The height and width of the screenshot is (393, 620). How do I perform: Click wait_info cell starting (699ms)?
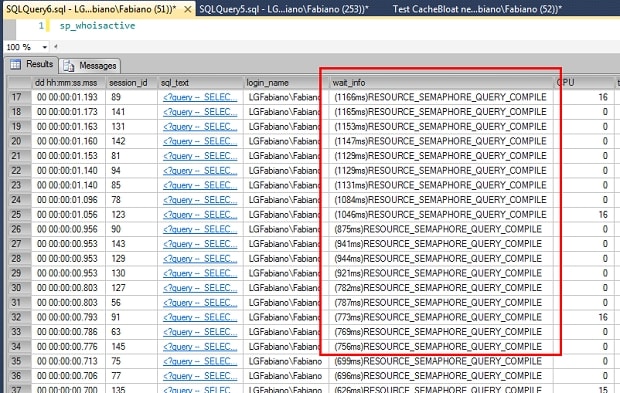pos(441,361)
